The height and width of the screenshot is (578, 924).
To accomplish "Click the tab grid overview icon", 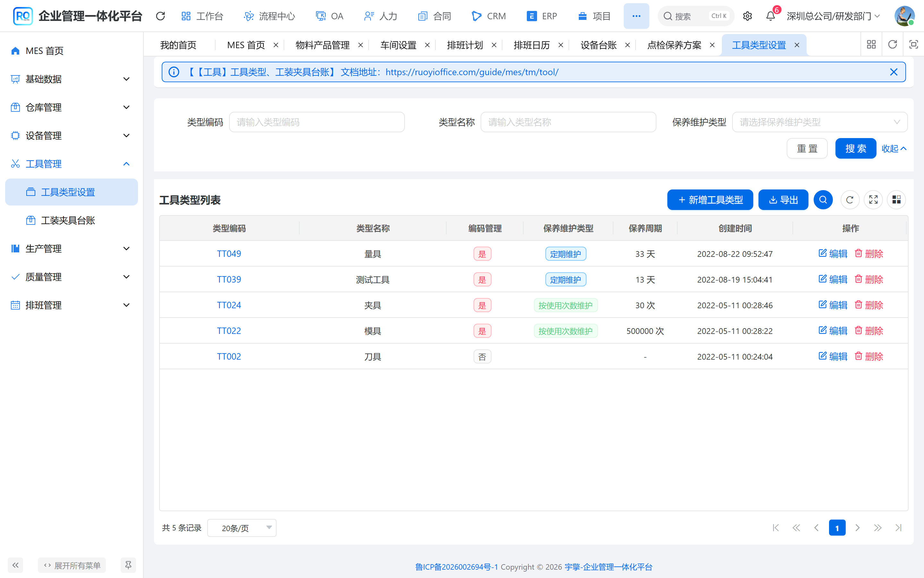I will 871,45.
